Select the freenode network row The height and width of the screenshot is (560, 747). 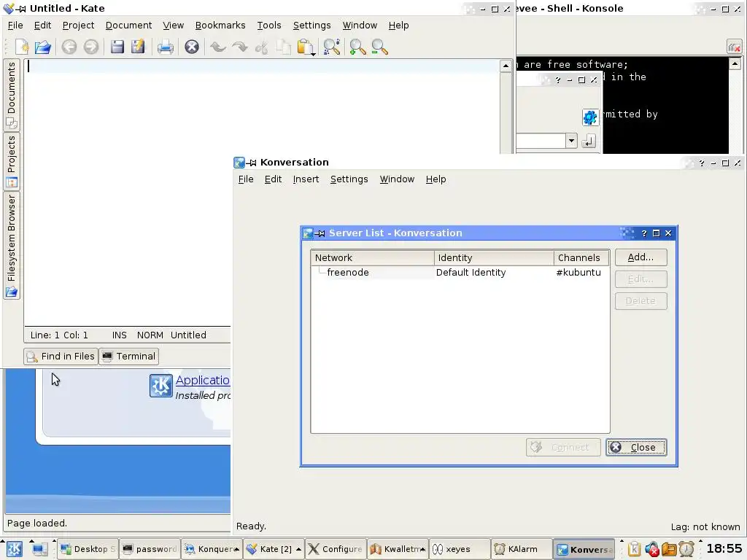tap(460, 273)
